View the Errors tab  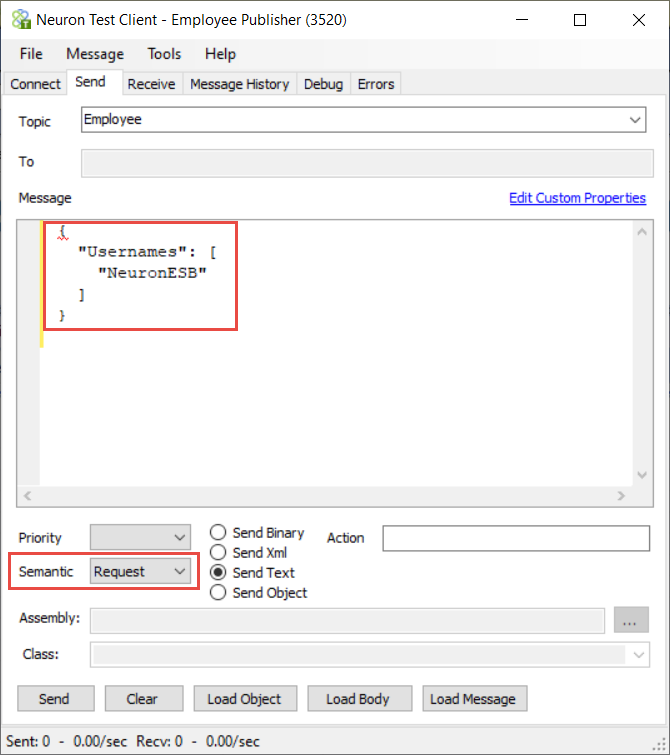point(376,84)
